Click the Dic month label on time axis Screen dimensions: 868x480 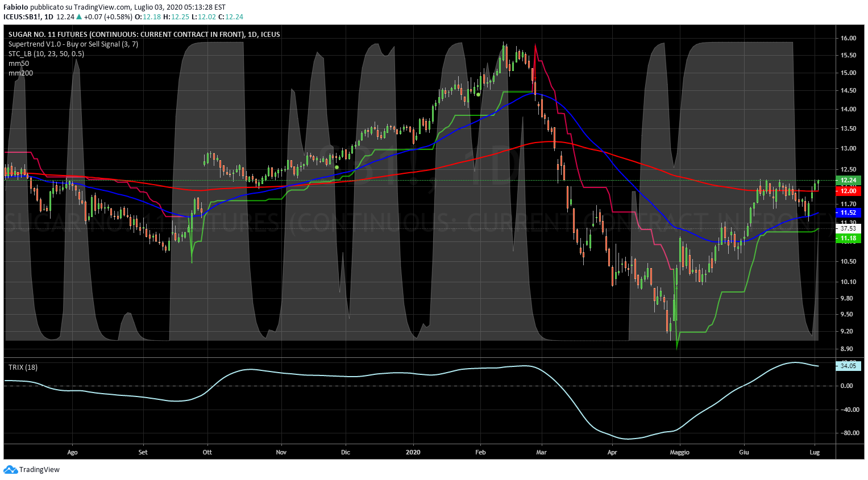click(x=346, y=453)
